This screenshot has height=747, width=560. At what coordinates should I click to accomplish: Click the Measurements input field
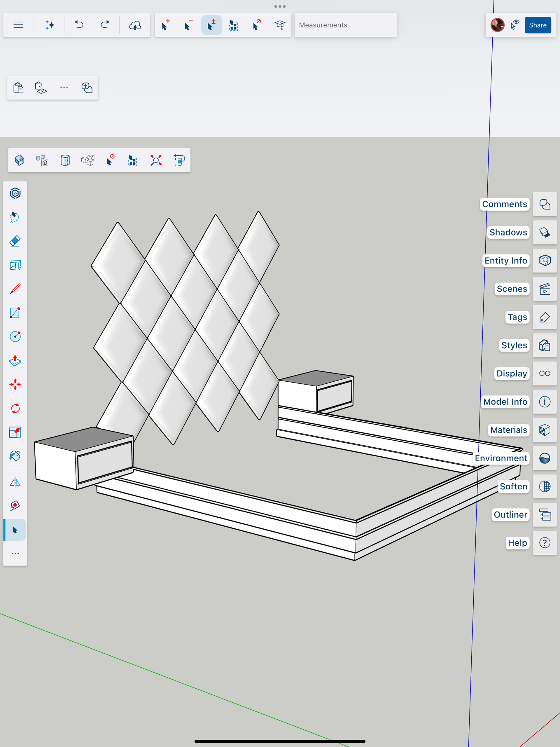pos(345,25)
